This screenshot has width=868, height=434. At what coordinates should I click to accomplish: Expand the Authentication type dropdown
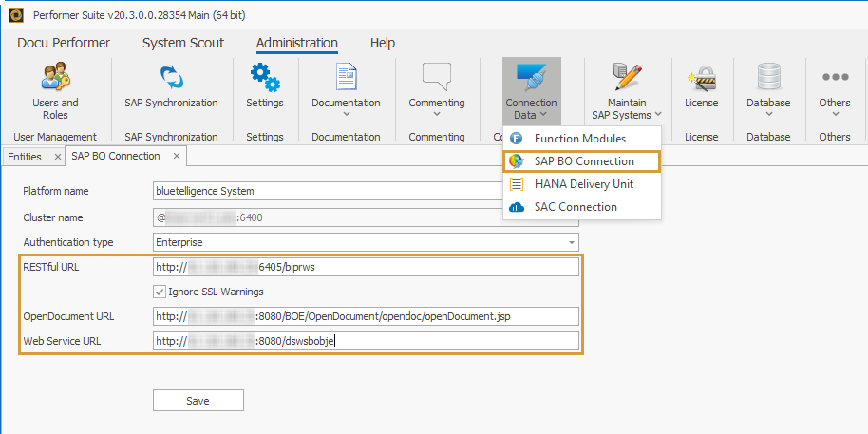click(x=571, y=242)
